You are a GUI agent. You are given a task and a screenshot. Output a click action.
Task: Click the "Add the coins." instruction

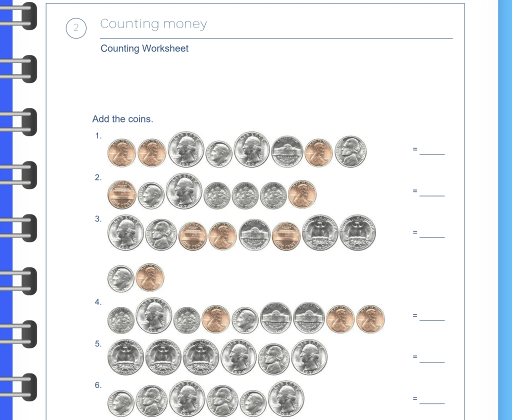(x=122, y=119)
